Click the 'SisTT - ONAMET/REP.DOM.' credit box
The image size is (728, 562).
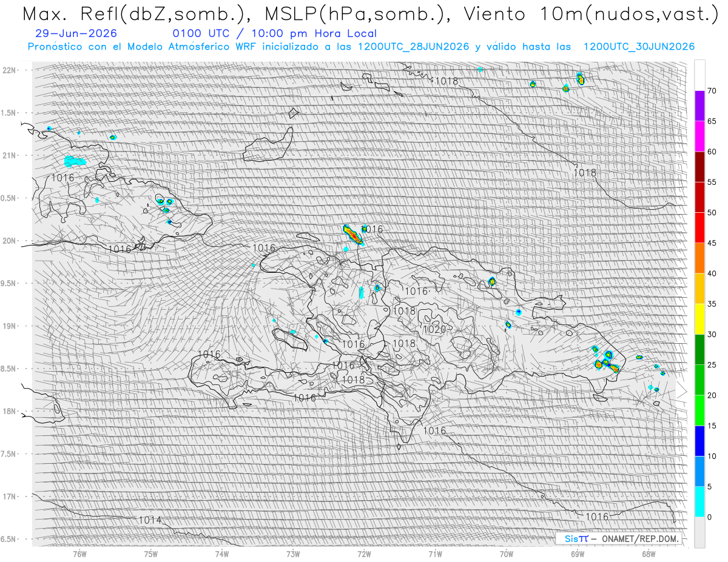click(618, 538)
